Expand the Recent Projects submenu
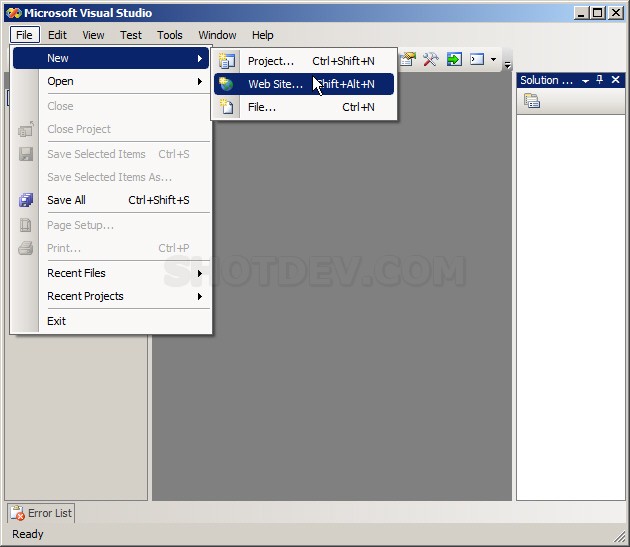The height and width of the screenshot is (547, 630). pos(111,297)
